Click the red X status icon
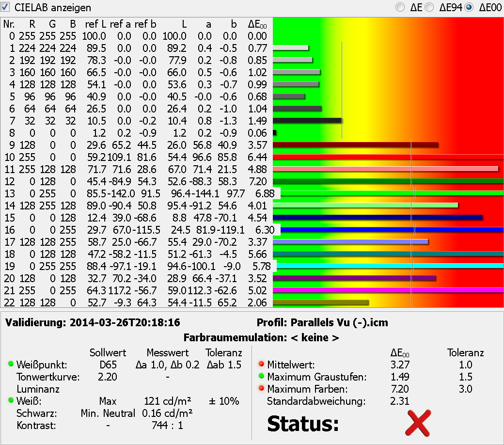Screen dimensions: 504x445 point(418,422)
